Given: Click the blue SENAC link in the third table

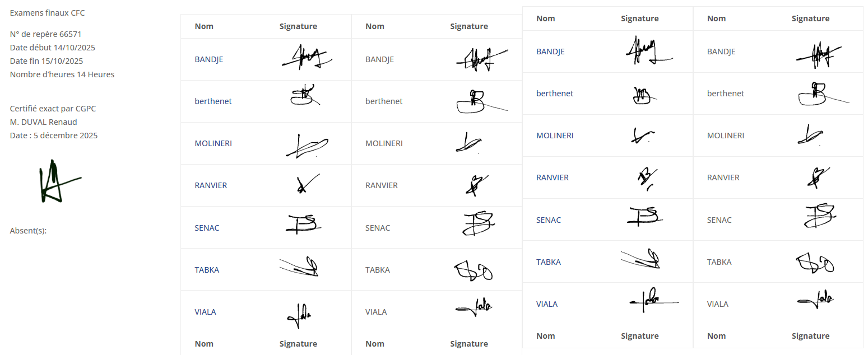Looking at the screenshot, I should point(548,220).
